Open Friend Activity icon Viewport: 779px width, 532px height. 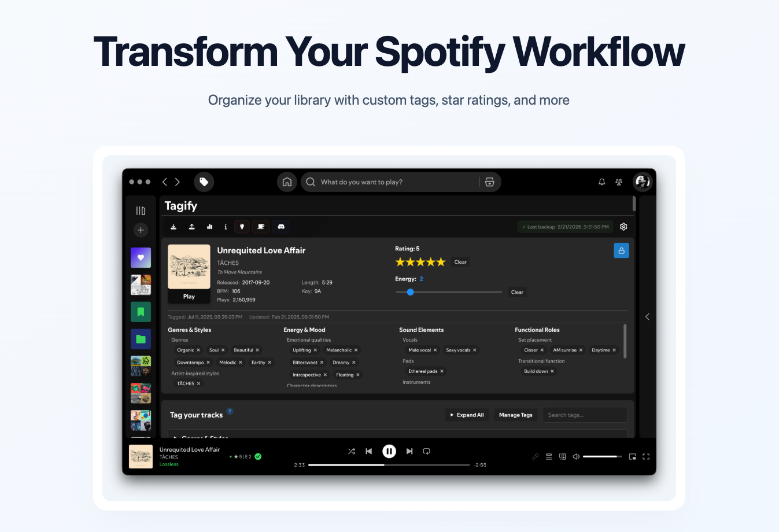point(619,182)
